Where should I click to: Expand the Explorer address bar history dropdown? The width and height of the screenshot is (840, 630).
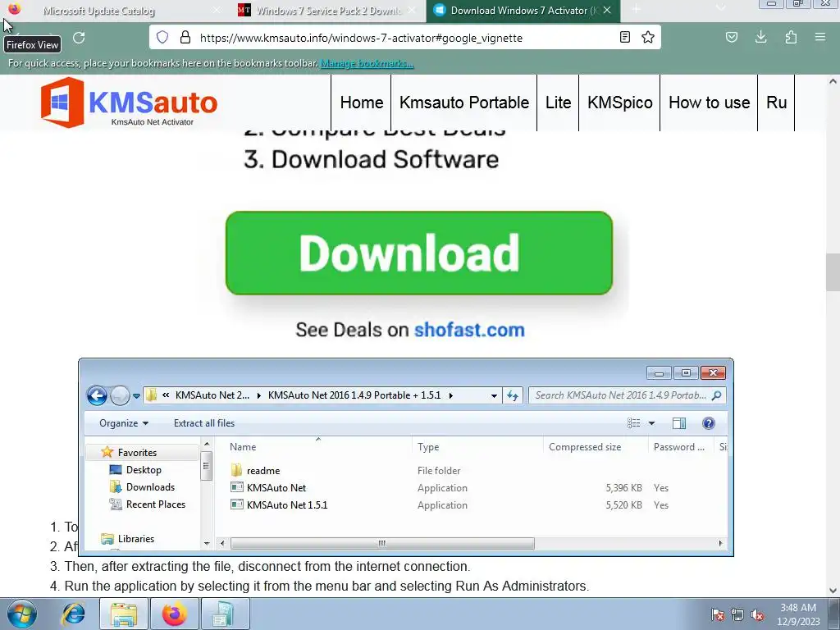(x=493, y=396)
